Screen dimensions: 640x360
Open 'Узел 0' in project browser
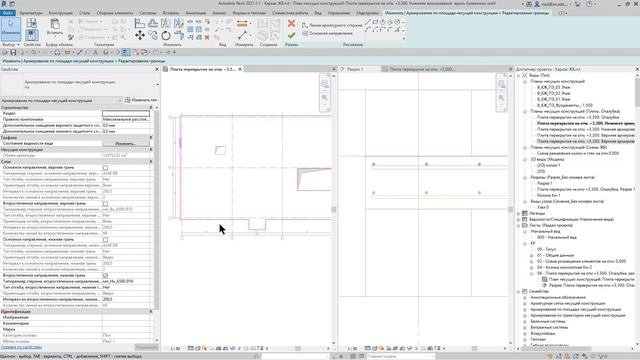[x=543, y=207]
